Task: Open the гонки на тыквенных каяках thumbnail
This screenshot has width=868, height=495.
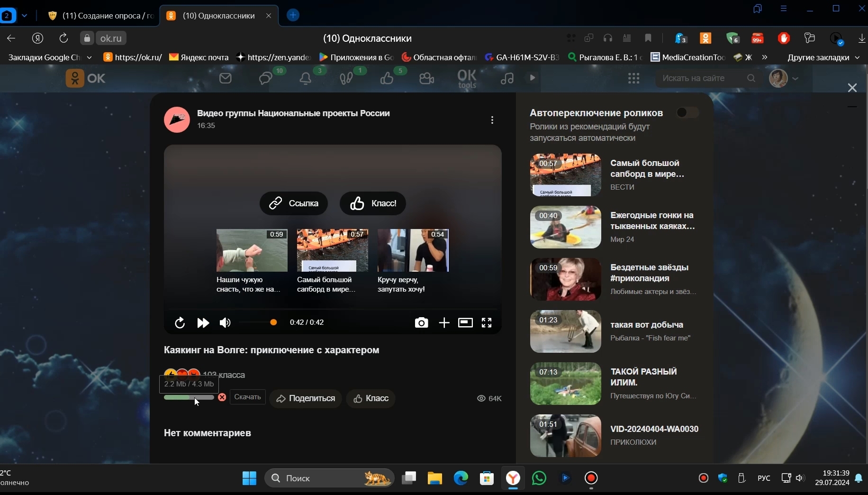Action: coord(564,228)
